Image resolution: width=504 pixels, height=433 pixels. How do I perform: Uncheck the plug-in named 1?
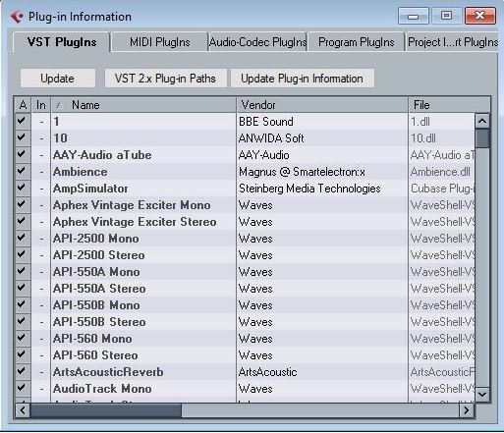22,121
